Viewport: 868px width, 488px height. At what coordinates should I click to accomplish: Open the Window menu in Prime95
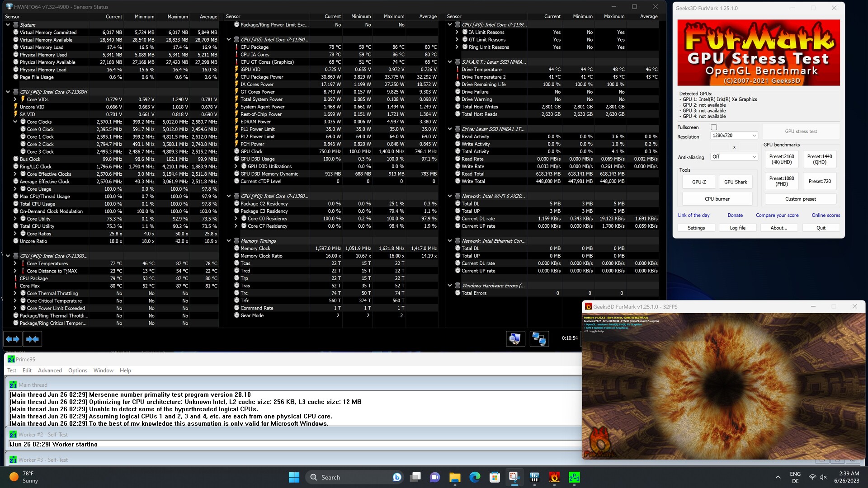104,371
